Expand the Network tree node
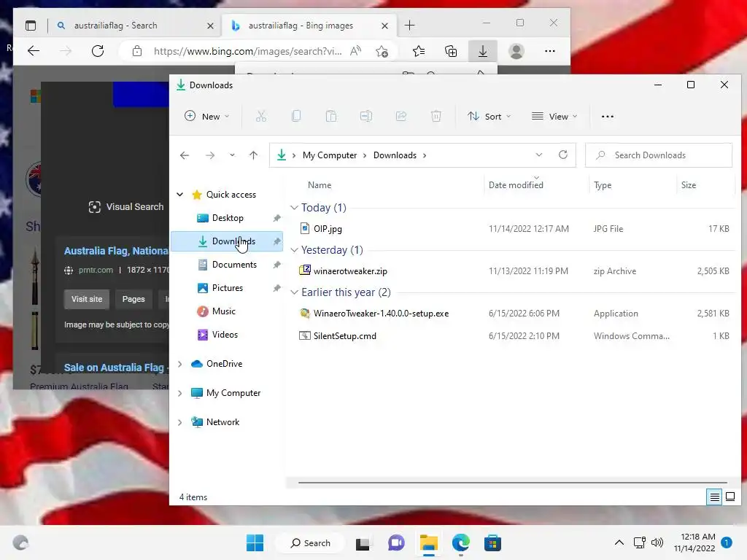747x560 pixels. click(180, 422)
